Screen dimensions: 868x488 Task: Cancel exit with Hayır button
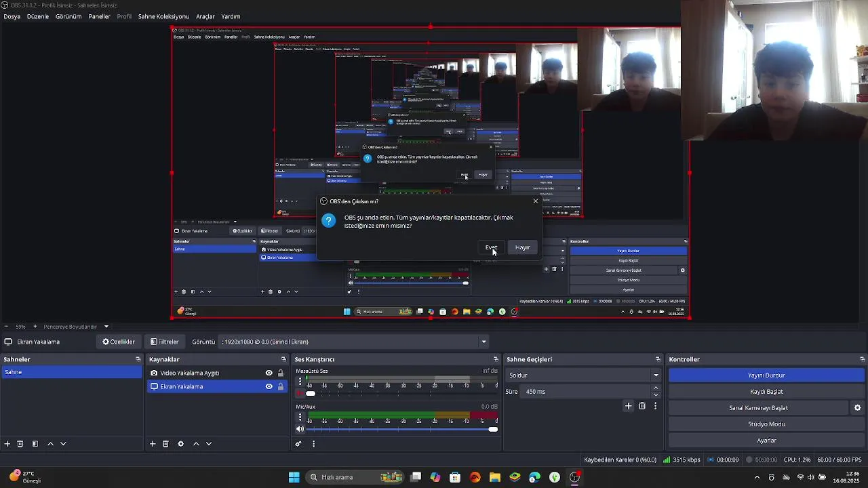(x=523, y=247)
